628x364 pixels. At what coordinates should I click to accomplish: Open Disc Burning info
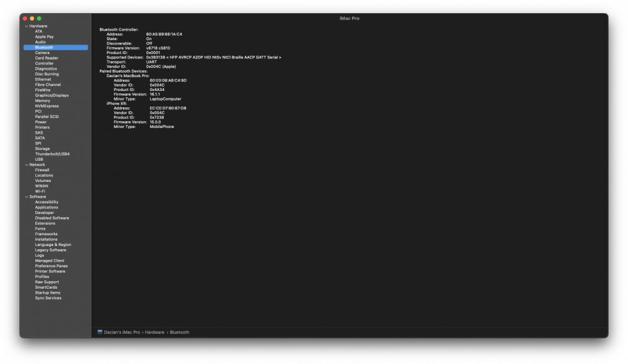(47, 74)
